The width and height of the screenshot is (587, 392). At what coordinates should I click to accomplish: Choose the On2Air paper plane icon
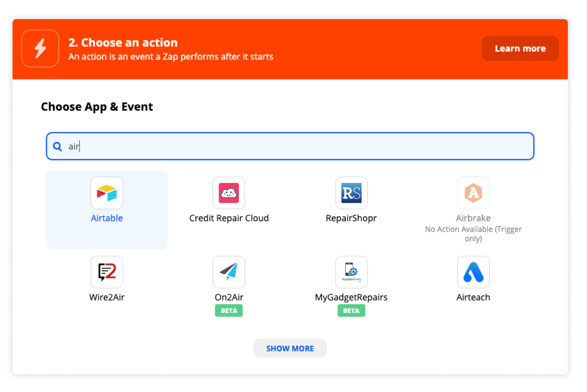tap(229, 272)
